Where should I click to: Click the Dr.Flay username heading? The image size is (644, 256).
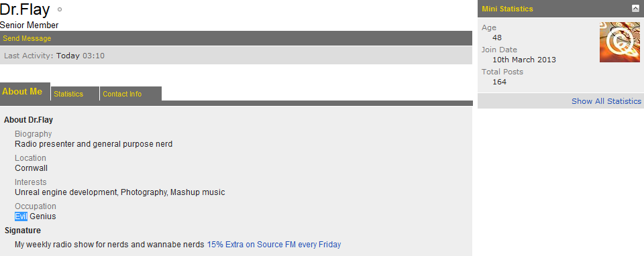point(25,9)
